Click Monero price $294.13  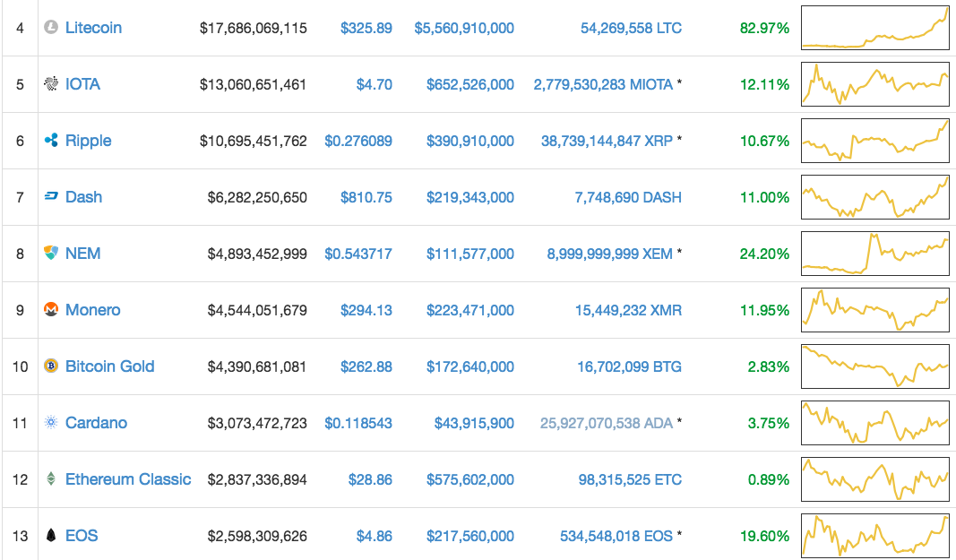coord(366,310)
